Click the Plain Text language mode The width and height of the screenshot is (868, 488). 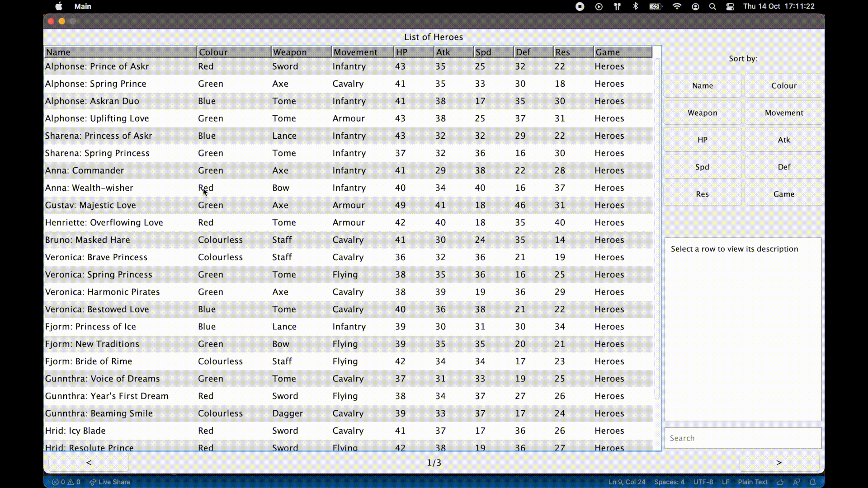pyautogui.click(x=753, y=482)
